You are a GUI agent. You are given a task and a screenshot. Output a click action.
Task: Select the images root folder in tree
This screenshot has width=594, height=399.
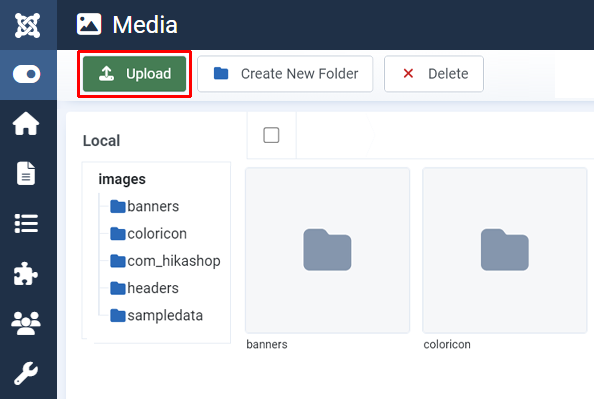(122, 179)
